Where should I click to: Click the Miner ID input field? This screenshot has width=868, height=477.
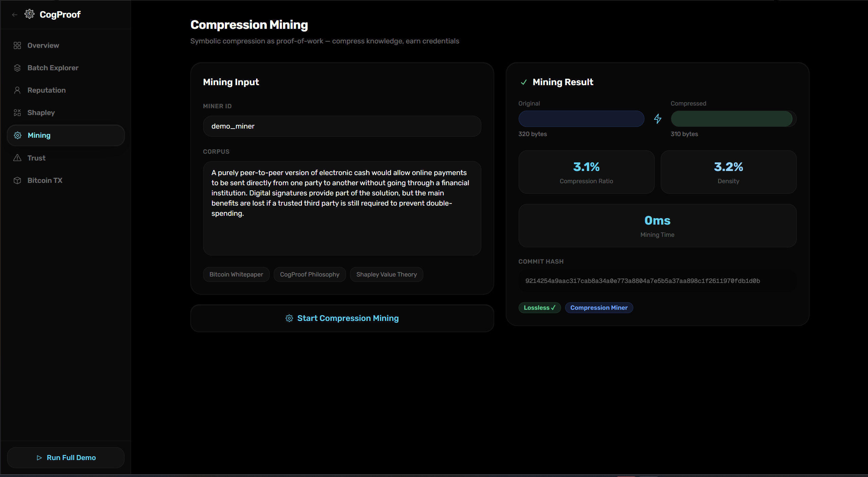342,126
